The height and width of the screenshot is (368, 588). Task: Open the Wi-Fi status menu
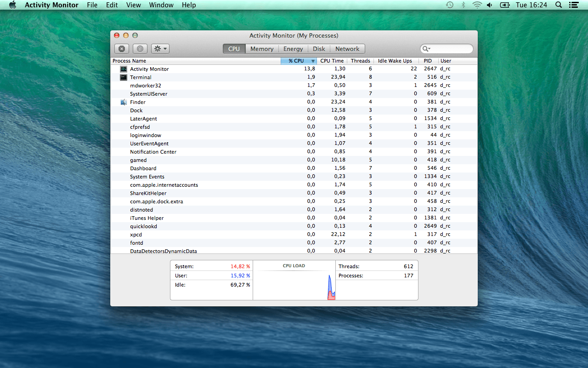[x=477, y=5]
